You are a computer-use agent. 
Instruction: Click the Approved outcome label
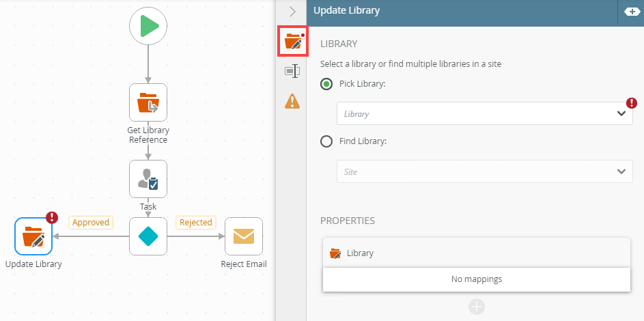click(x=90, y=223)
